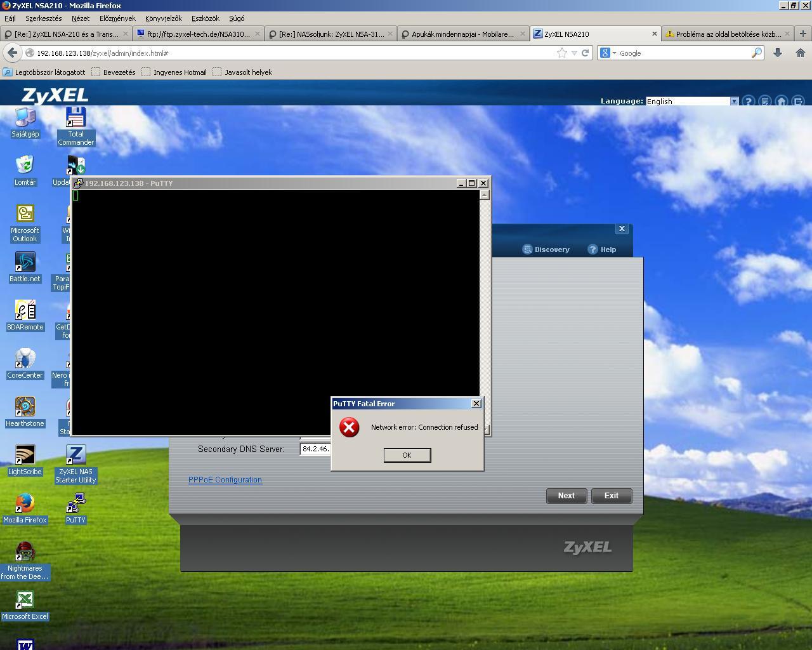Launch Mozilla Firefox desktop shortcut
Viewport: 812px width, 650px height.
(25, 508)
